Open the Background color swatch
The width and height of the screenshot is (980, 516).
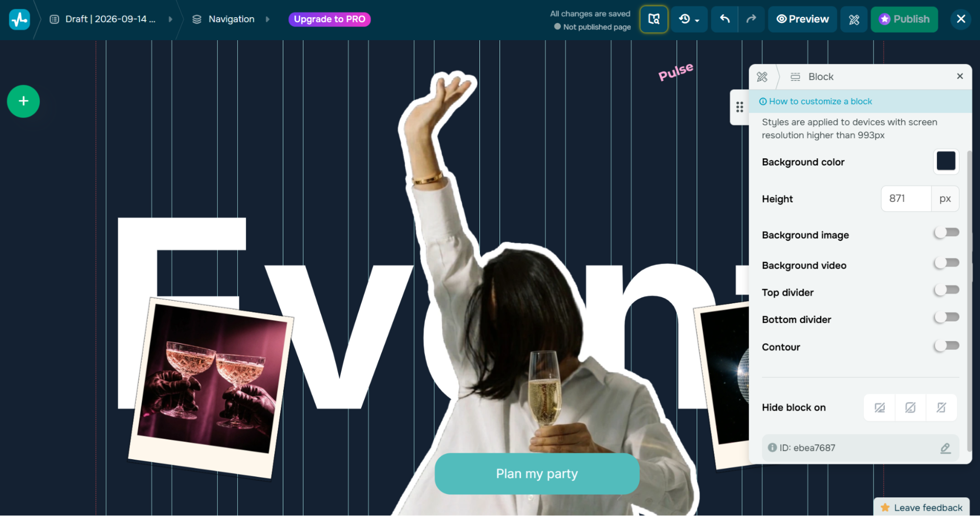point(946,161)
